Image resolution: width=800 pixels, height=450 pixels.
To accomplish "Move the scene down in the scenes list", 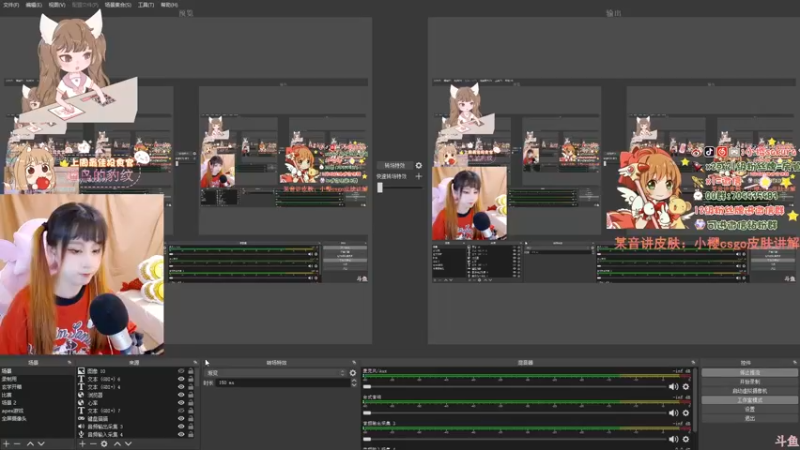I will pos(41,444).
